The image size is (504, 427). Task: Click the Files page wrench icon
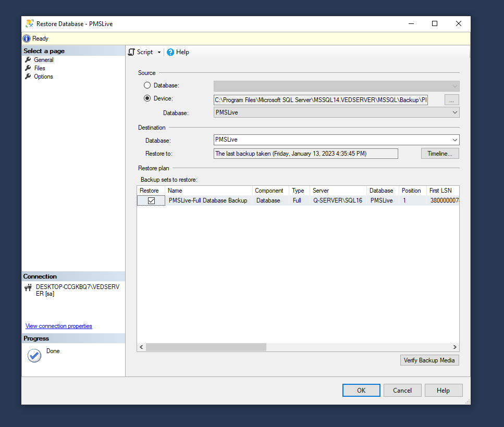pos(28,68)
